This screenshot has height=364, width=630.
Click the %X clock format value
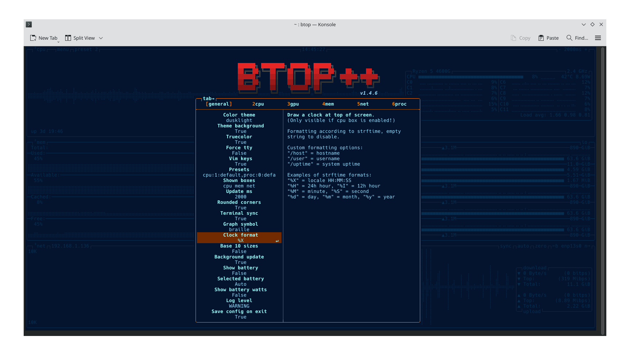[241, 241]
